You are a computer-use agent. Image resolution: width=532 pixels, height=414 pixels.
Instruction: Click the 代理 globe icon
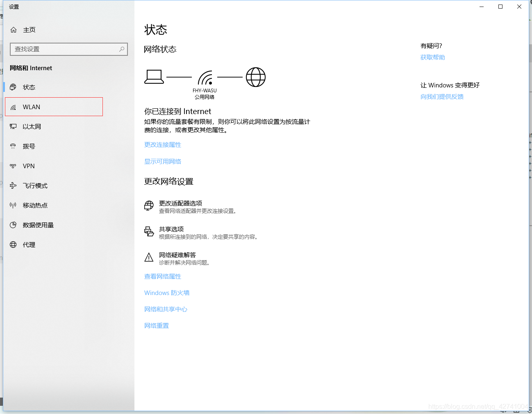(13, 245)
